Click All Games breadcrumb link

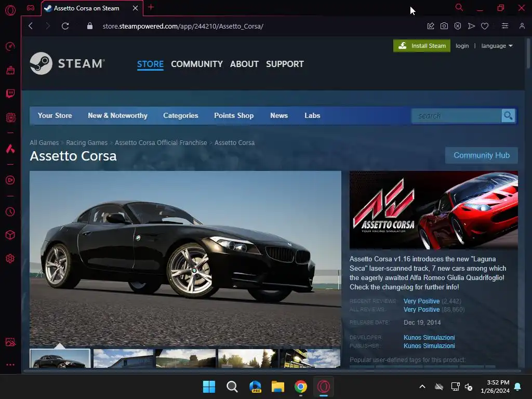coord(44,143)
